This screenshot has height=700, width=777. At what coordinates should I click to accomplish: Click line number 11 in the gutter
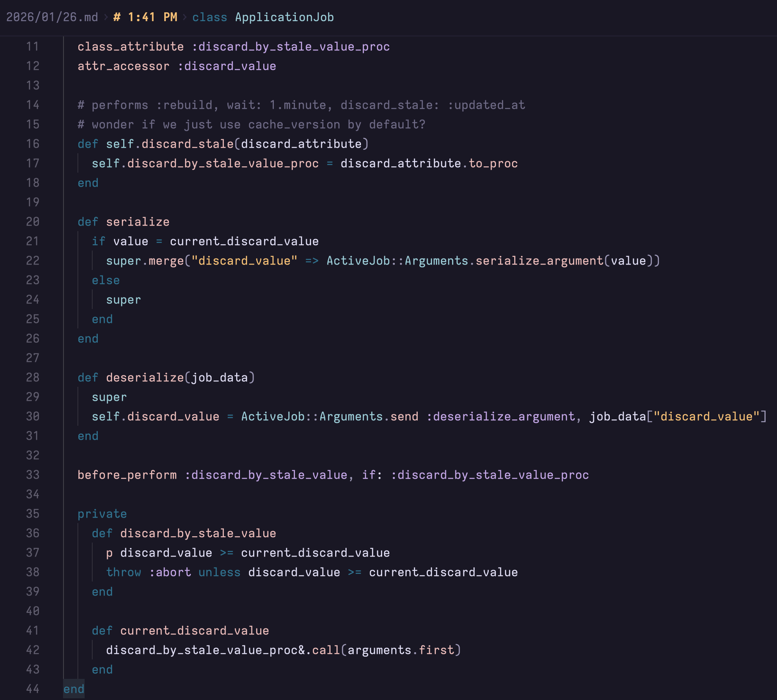coord(33,47)
